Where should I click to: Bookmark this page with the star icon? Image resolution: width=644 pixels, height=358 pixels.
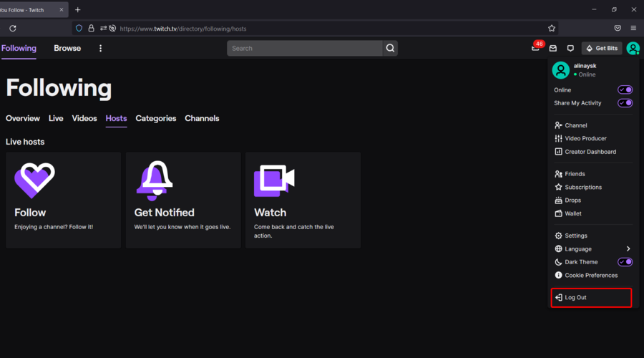pyautogui.click(x=552, y=29)
